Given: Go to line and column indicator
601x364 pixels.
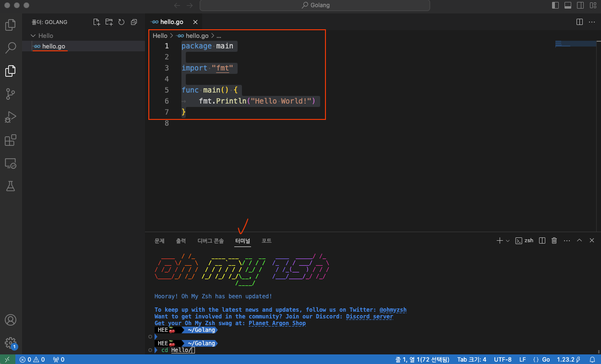Looking at the screenshot, I should click(x=422, y=359).
